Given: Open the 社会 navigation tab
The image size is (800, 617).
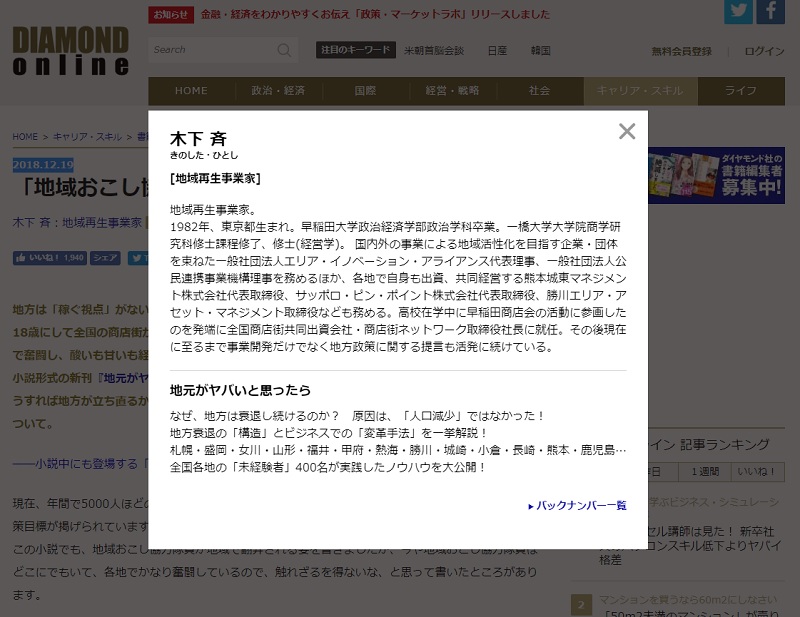Looking at the screenshot, I should [539, 91].
